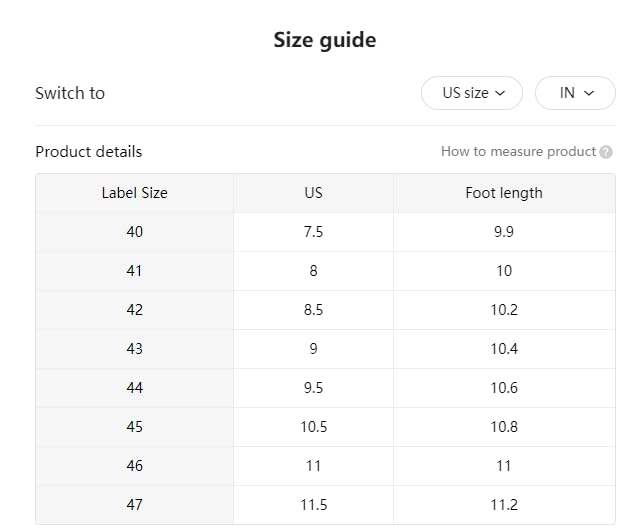Select the label size 43 cell
The image size is (620, 531).
(135, 349)
